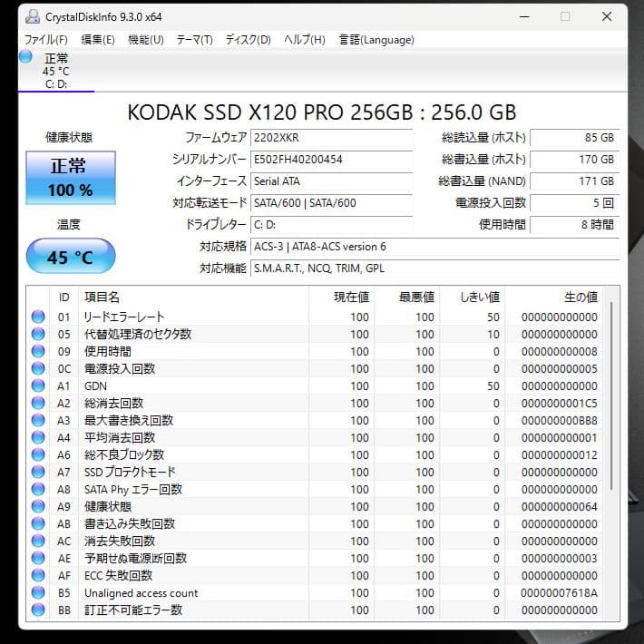Image resolution: width=644 pixels, height=644 pixels.
Task: Click the CrystalDiskInfo app icon in title bar
Action: pyautogui.click(x=33, y=17)
